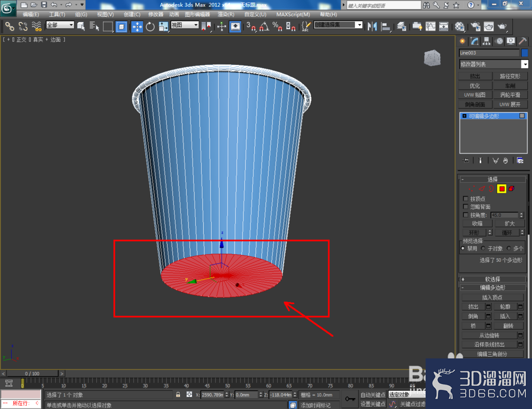Screen dimensions: 532x409
Task: Activate the Select and Move tool
Action: tap(137, 26)
